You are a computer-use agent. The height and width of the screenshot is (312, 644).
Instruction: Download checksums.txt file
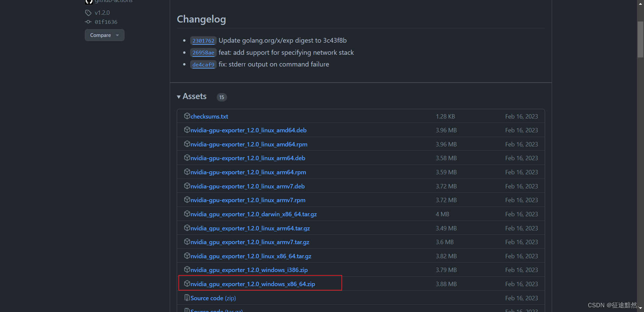pos(209,117)
